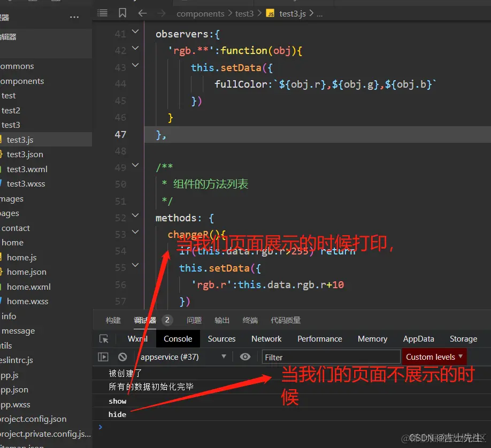
Task: Collapse the test3 folder
Action: tap(46, 125)
